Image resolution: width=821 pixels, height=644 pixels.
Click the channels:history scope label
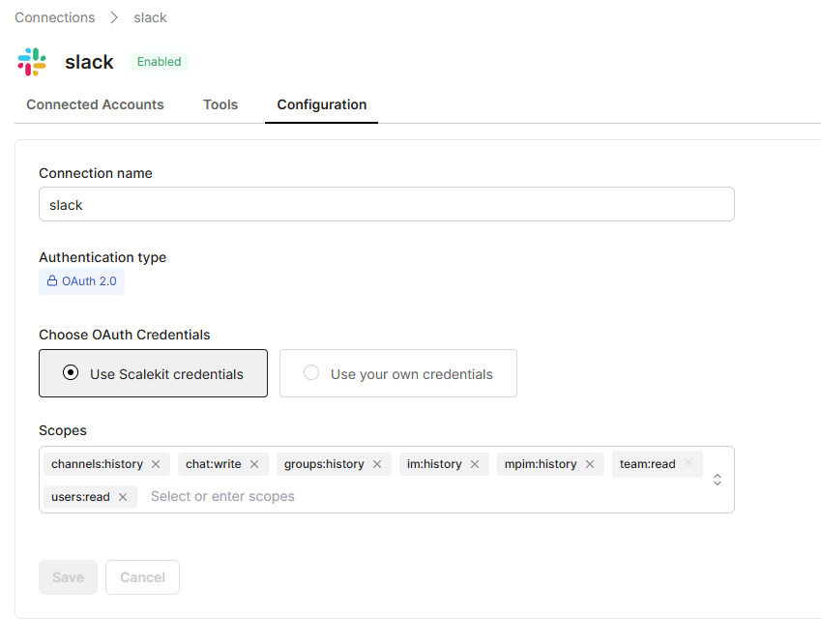pyautogui.click(x=97, y=464)
